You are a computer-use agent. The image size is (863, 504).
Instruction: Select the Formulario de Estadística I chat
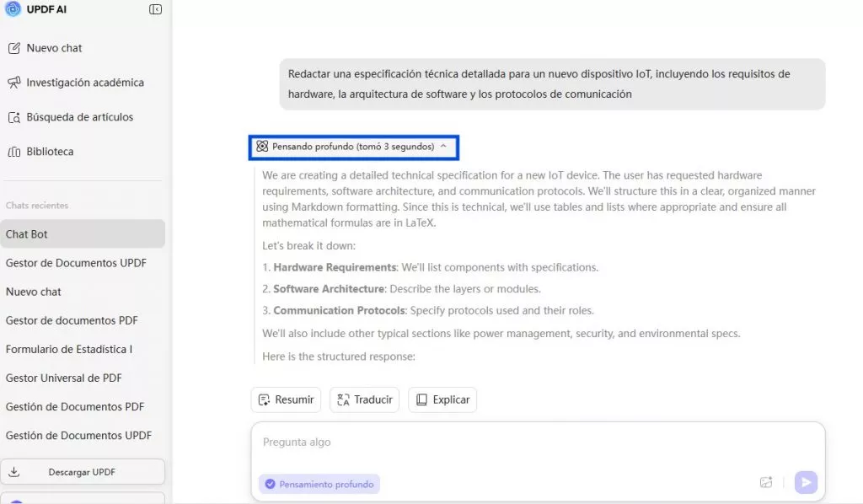(69, 349)
